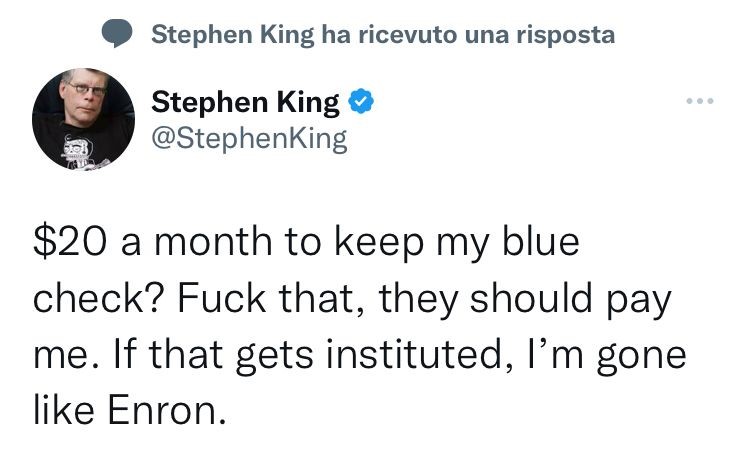Click the word "instituted" in the tweet
The width and height of the screenshot is (750, 467).
click(x=372, y=355)
